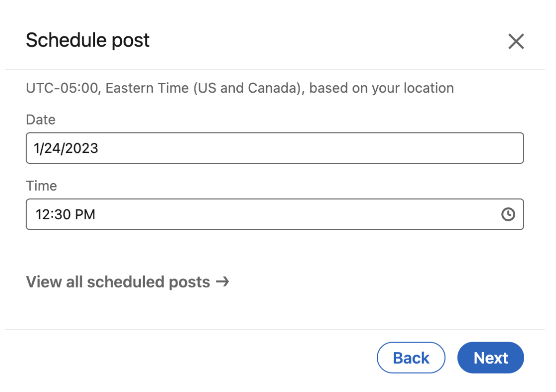Image resolution: width=556 pixels, height=392 pixels.
Task: Open View all scheduled posts link
Action: tap(118, 282)
